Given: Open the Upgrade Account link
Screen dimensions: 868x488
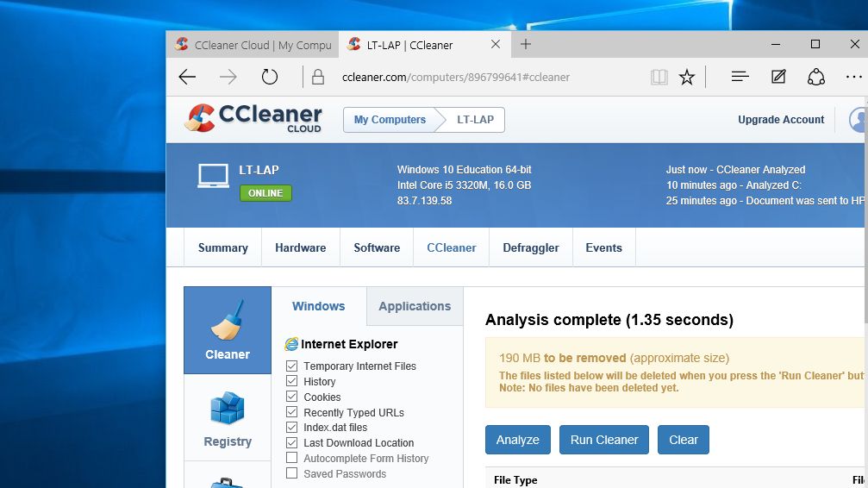Looking at the screenshot, I should tap(781, 120).
